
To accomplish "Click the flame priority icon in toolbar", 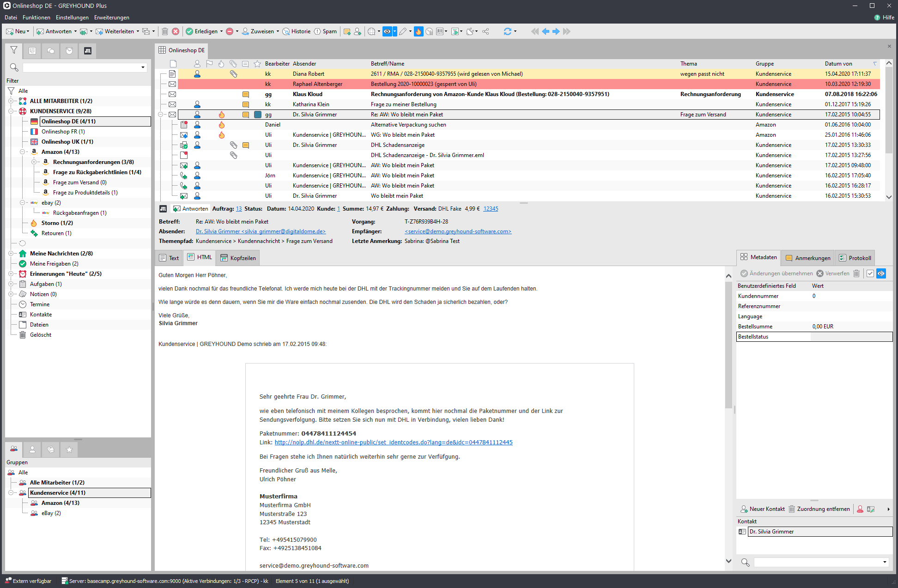I will point(418,31).
